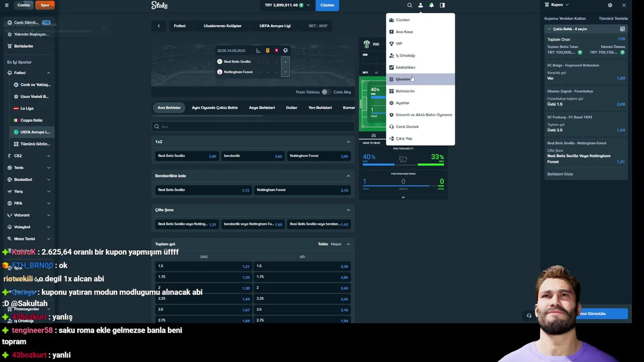Click the Kupon receipt icon

pos(547,5)
